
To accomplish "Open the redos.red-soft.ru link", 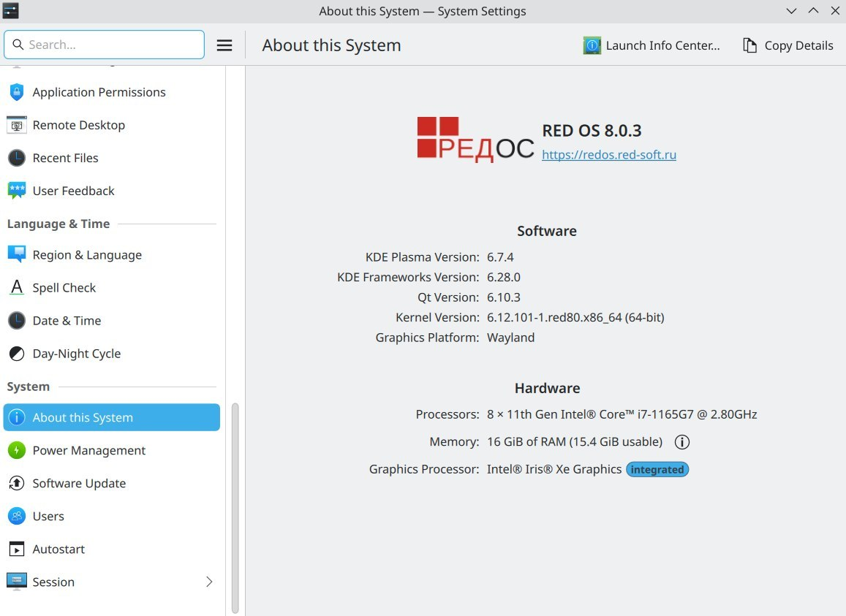I will (609, 155).
